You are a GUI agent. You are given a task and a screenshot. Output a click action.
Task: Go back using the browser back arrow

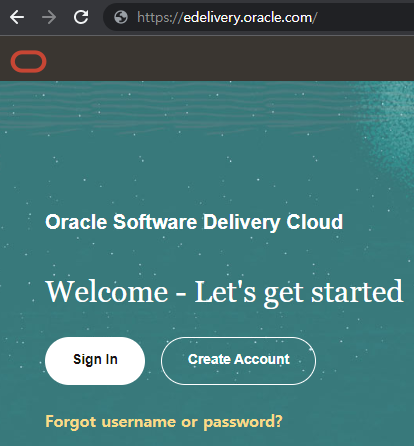[17, 17]
